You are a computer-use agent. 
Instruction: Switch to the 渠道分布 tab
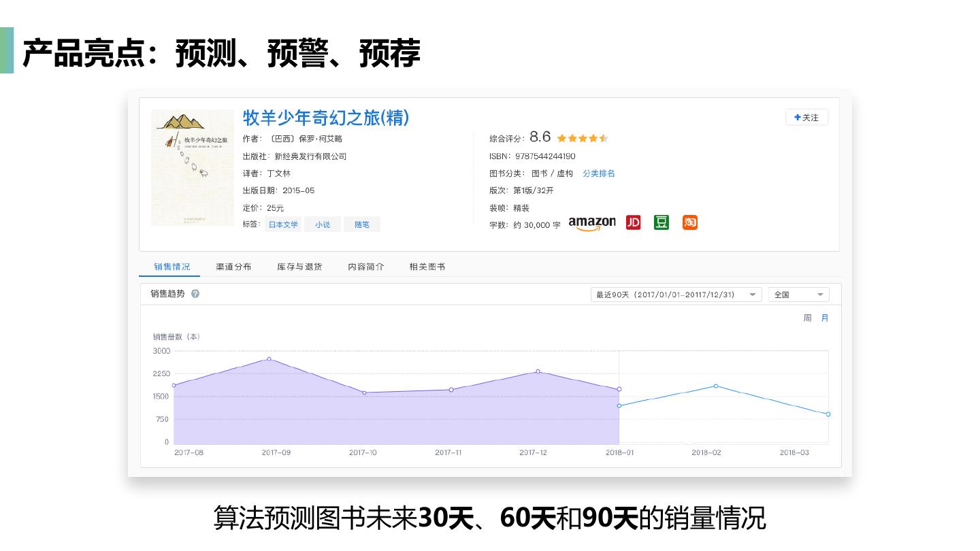coord(233,267)
